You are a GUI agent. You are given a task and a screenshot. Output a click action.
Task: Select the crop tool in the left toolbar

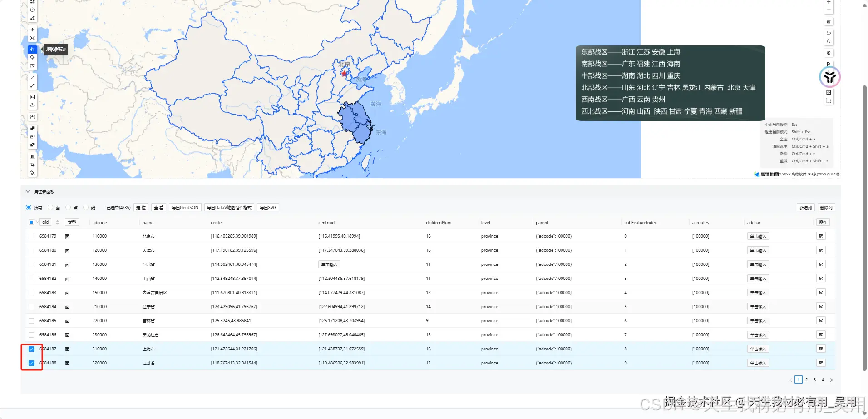click(32, 164)
